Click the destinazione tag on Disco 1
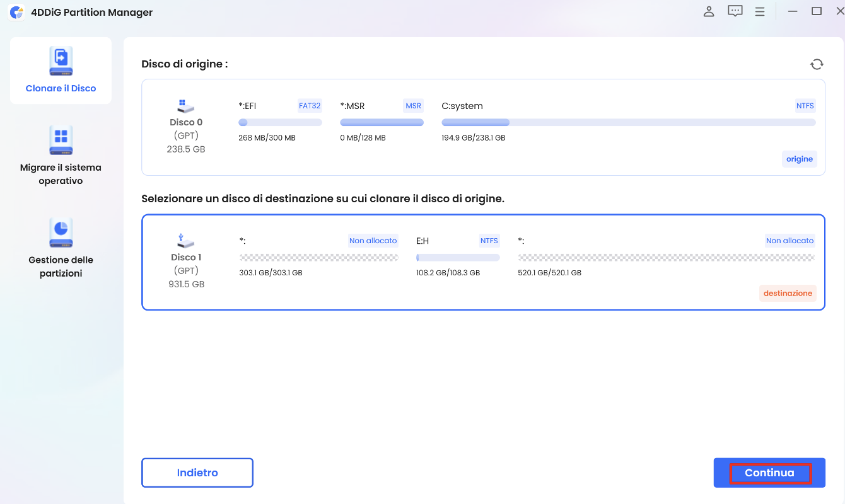 [788, 294]
